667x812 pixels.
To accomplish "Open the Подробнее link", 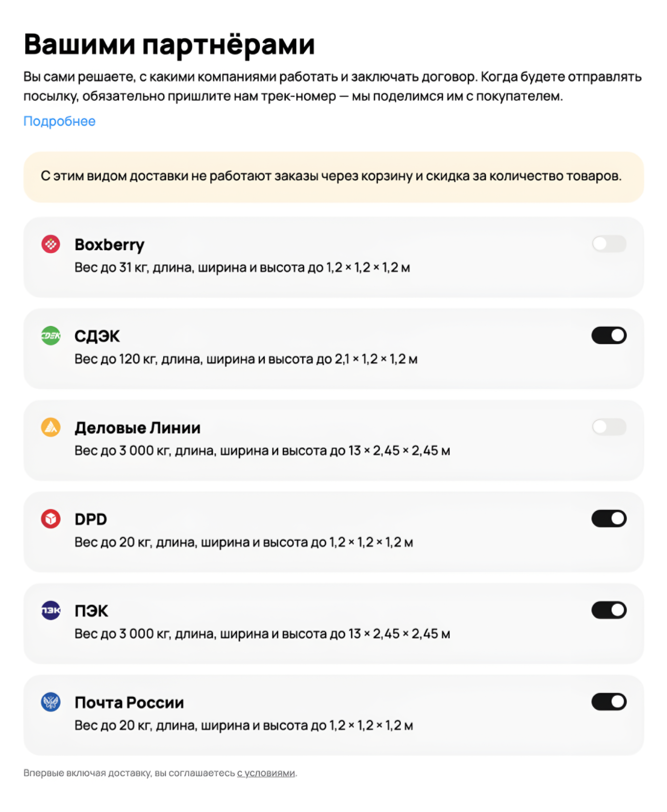I will [x=59, y=121].
